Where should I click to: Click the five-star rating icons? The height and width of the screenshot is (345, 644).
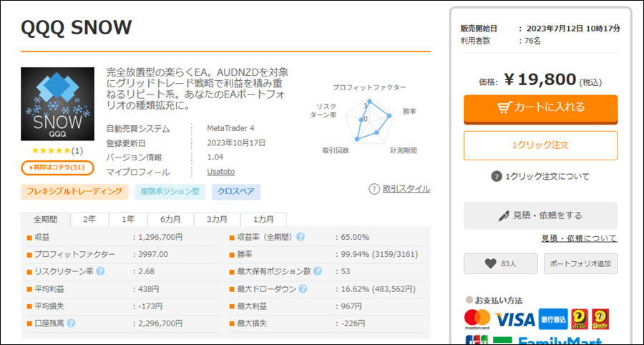pos(52,151)
